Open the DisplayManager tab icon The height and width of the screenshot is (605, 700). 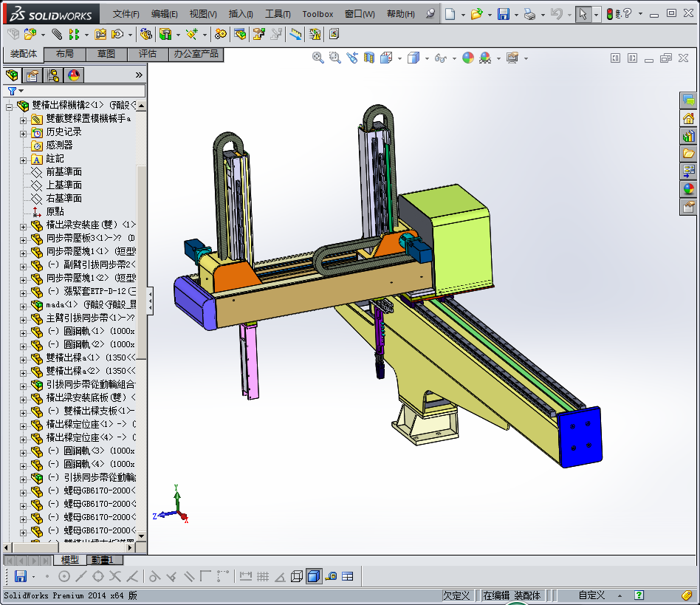[x=74, y=75]
